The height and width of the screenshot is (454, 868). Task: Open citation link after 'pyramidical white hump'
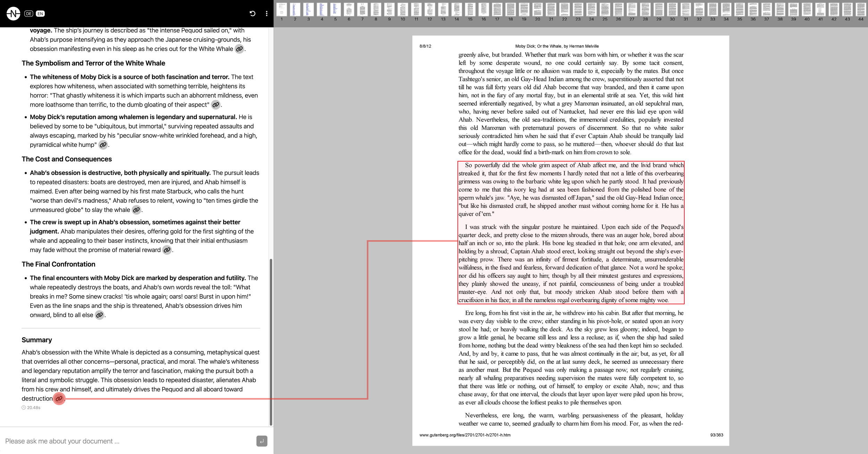click(x=103, y=145)
